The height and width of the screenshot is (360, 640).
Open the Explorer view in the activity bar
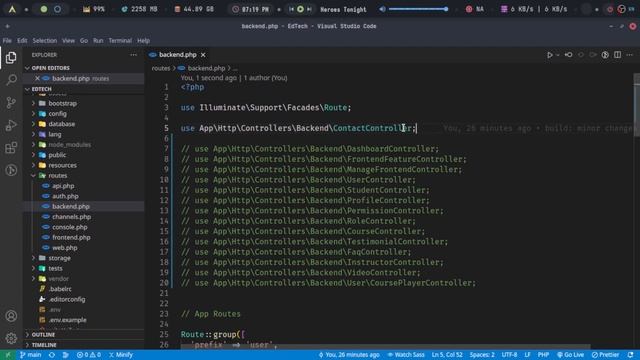click(11, 58)
